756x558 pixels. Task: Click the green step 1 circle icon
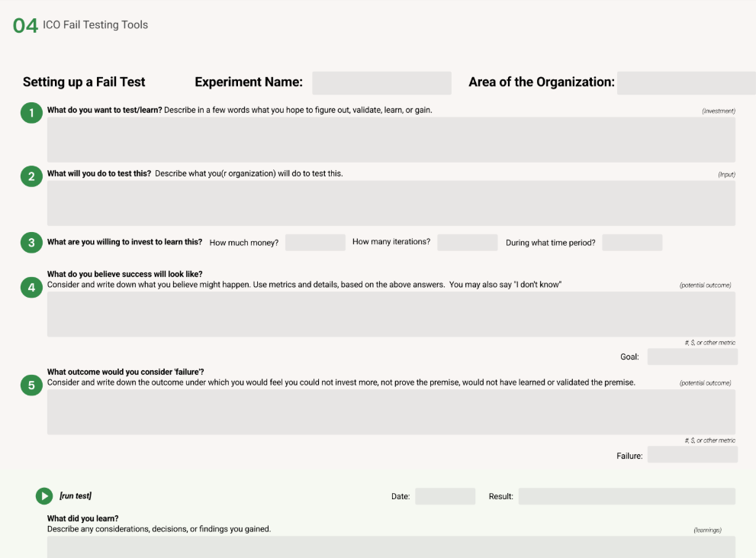(31, 114)
